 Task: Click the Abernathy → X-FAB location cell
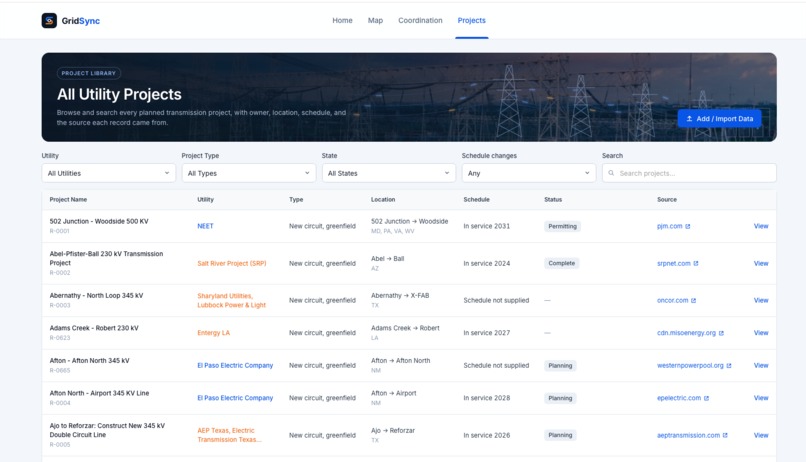(x=400, y=295)
